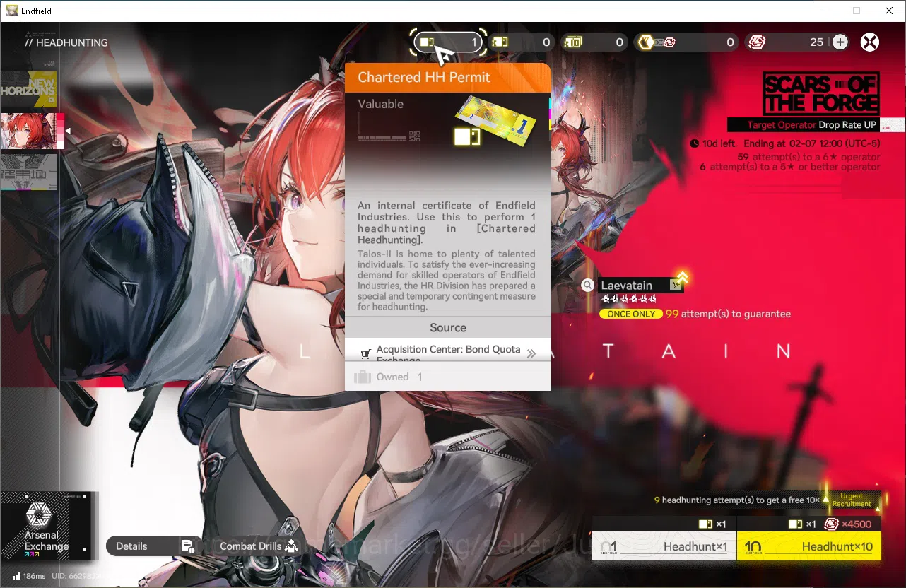This screenshot has height=588, width=906.
Task: Minimize the Endfield window
Action: (x=824, y=11)
